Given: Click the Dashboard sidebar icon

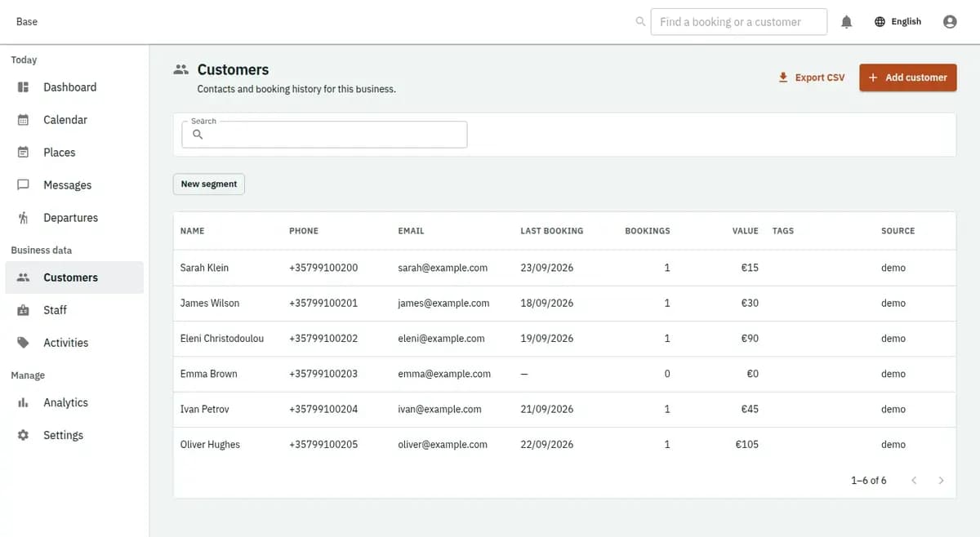Looking at the screenshot, I should coord(24,87).
